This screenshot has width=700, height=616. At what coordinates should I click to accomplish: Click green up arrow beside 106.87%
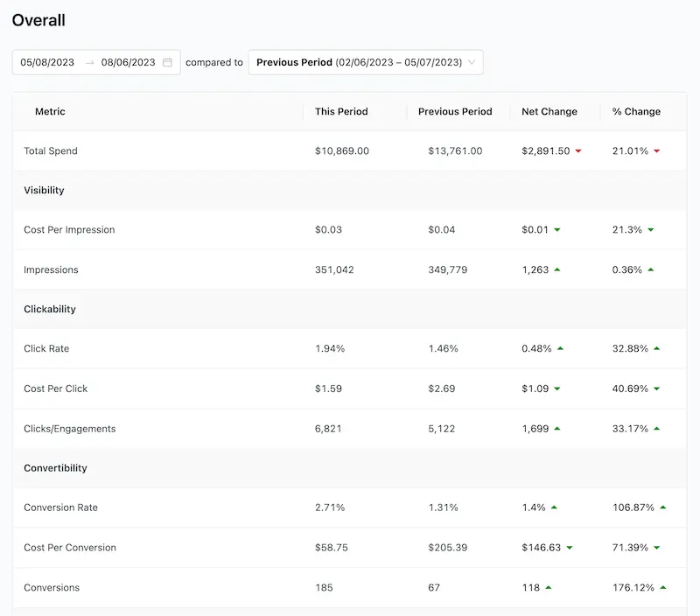[663, 507]
